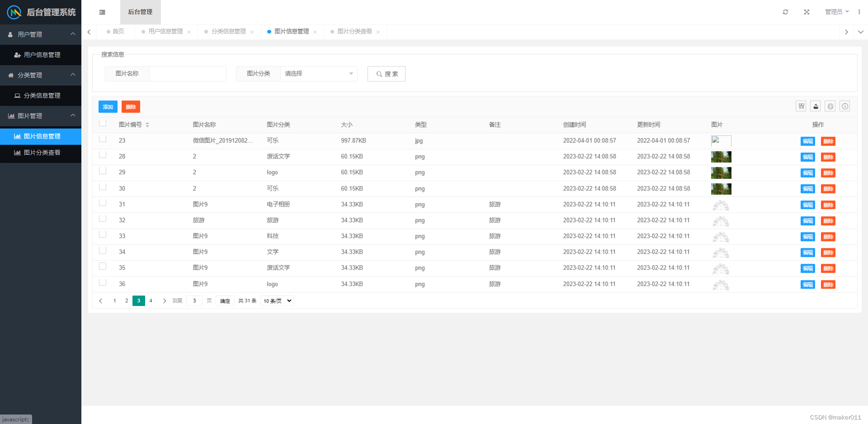Click 微信图片_201912082… name cell
The width and height of the screenshot is (868, 424).
tap(223, 141)
